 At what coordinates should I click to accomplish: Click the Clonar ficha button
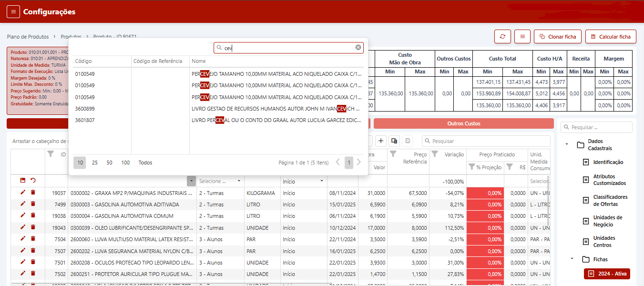tap(557, 37)
